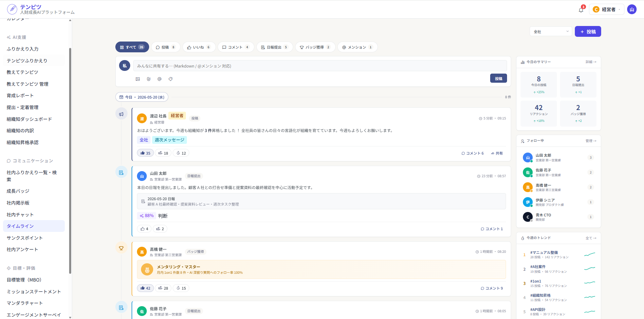Open 詳細 link in 今日のサマリー
644x319 pixels.
click(591, 62)
